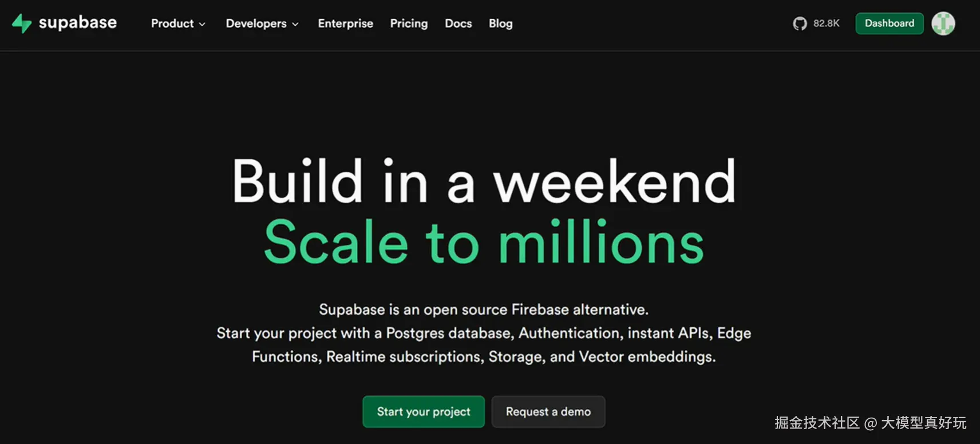
Task: Open the Product menu label
Action: tap(172, 23)
